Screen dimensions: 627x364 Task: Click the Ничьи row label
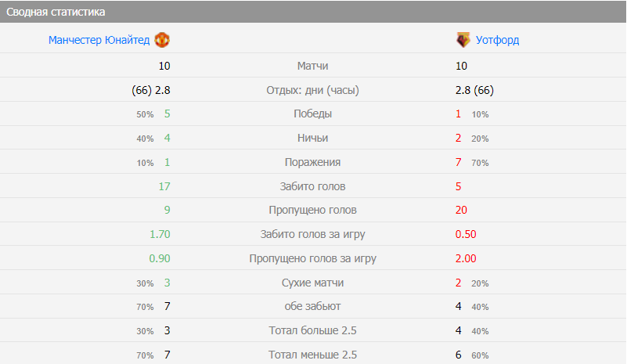coord(313,138)
